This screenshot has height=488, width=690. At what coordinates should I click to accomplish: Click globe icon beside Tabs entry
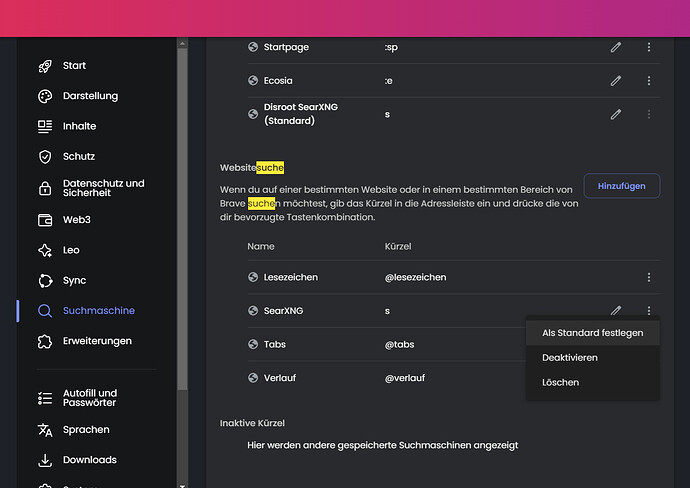(x=253, y=344)
